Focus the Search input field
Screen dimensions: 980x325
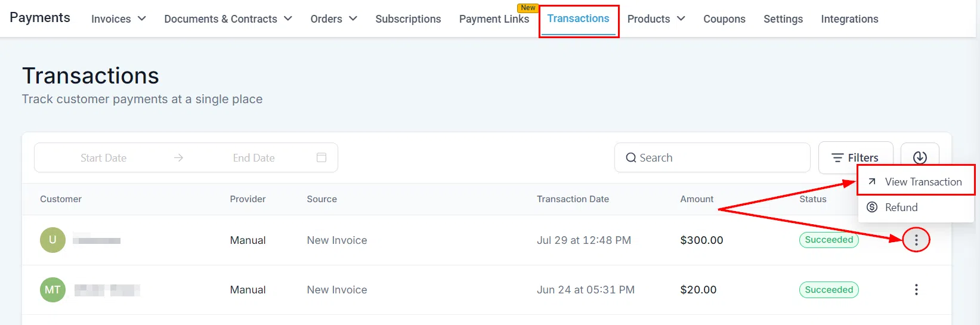(712, 157)
